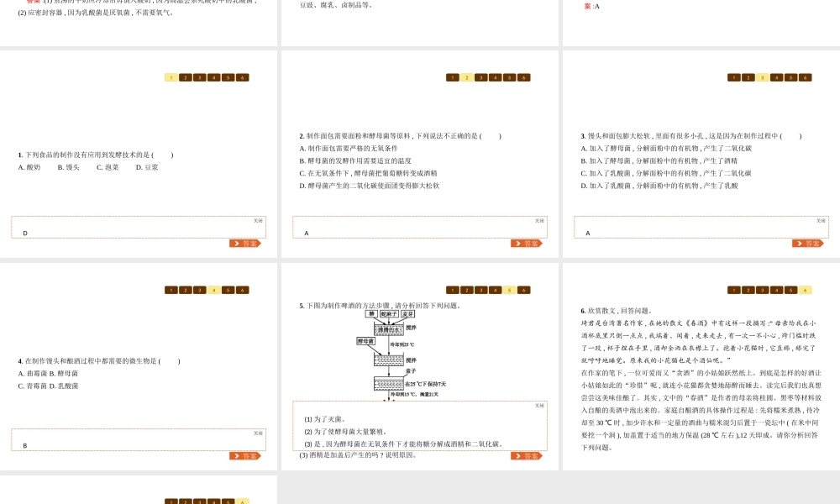Click option C. 青霉菌 in question 4
The image size is (840, 504).
point(32,386)
